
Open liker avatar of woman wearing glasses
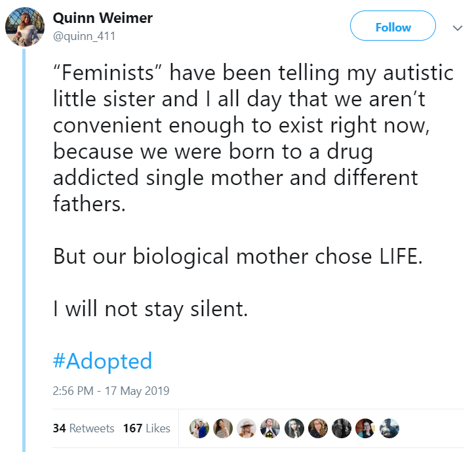coord(318,428)
